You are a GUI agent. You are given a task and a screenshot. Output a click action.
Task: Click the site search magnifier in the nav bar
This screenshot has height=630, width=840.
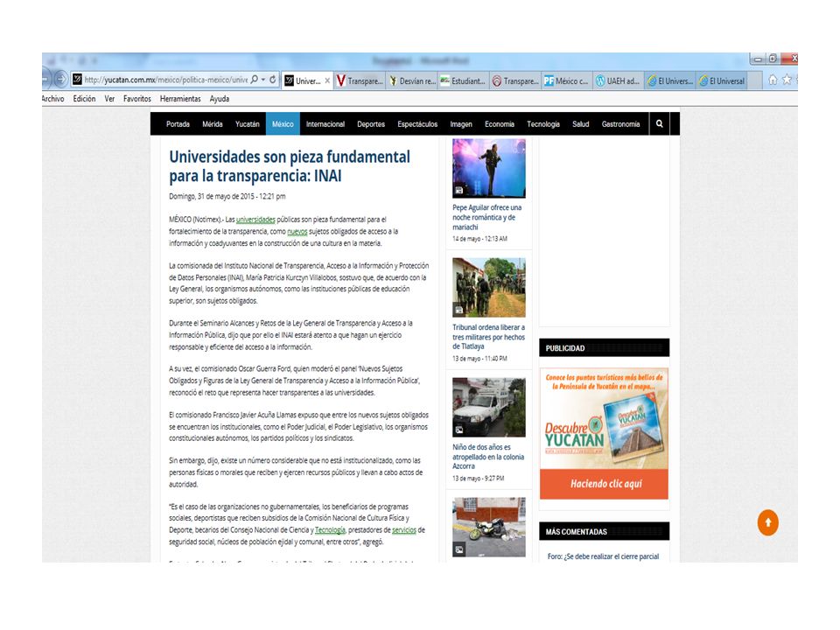(x=660, y=123)
